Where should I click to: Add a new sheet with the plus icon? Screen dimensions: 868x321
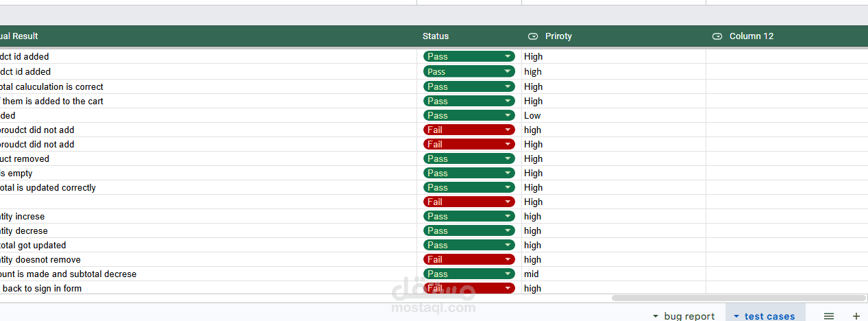pos(856,316)
